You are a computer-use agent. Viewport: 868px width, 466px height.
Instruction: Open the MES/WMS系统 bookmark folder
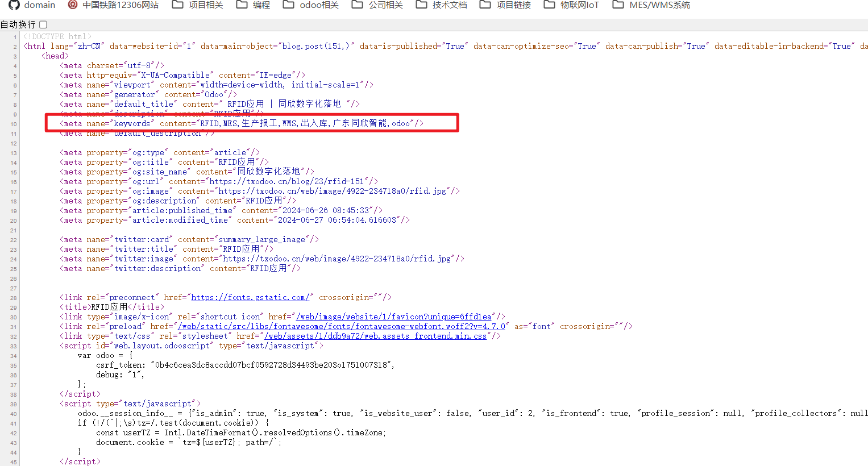[651, 5]
